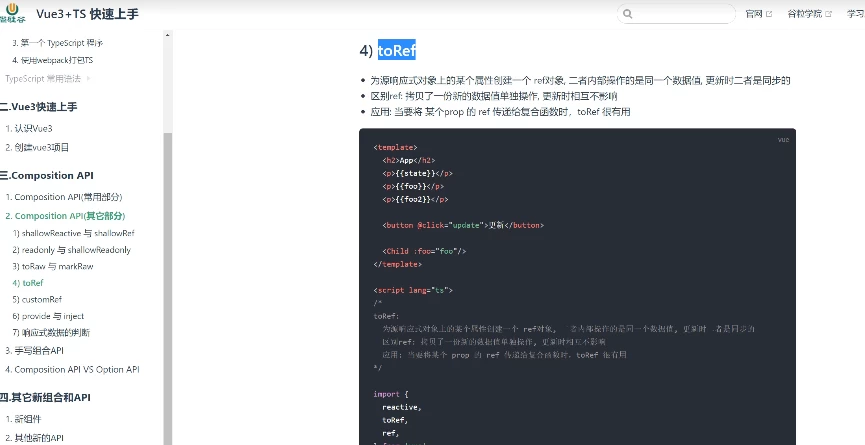Image resolution: width=865 pixels, height=445 pixels.
Task: Click the sidebar scrollbar up arrow
Action: coord(168,34)
